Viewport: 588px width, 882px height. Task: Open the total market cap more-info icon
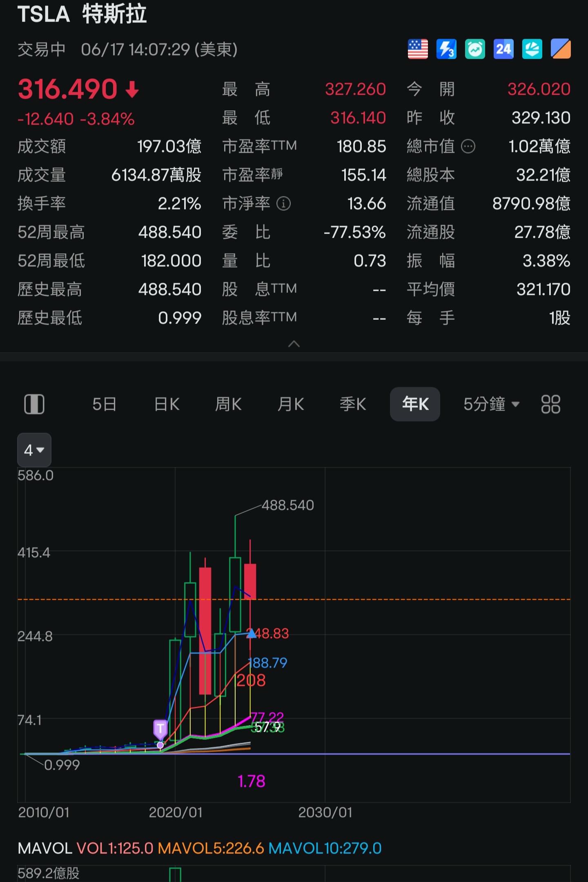tap(468, 146)
